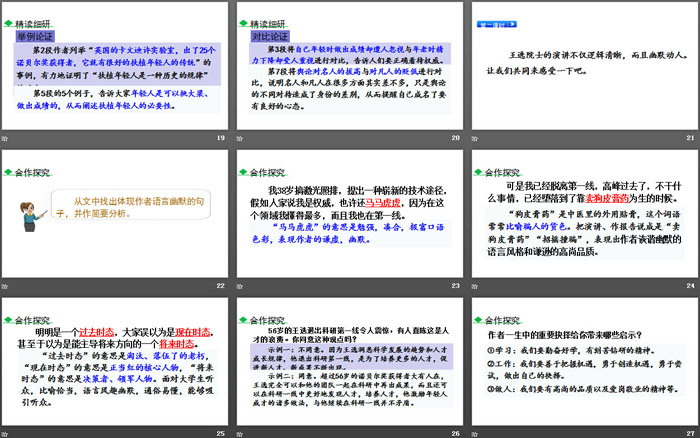This screenshot has height=438, width=700.
Task: Click the slide number label 24
Action: [690, 286]
